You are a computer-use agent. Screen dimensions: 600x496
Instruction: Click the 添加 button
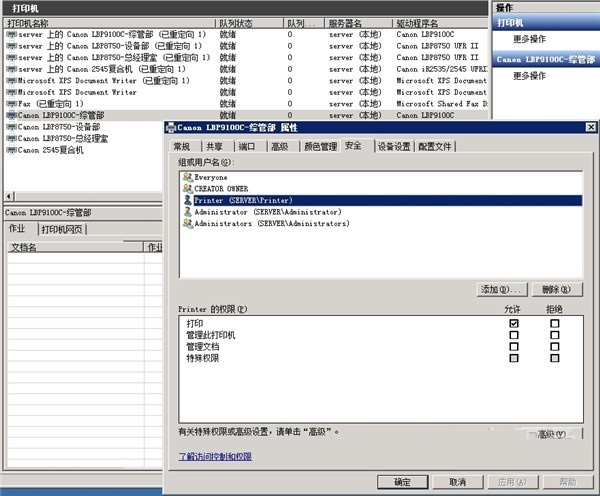[x=502, y=290]
